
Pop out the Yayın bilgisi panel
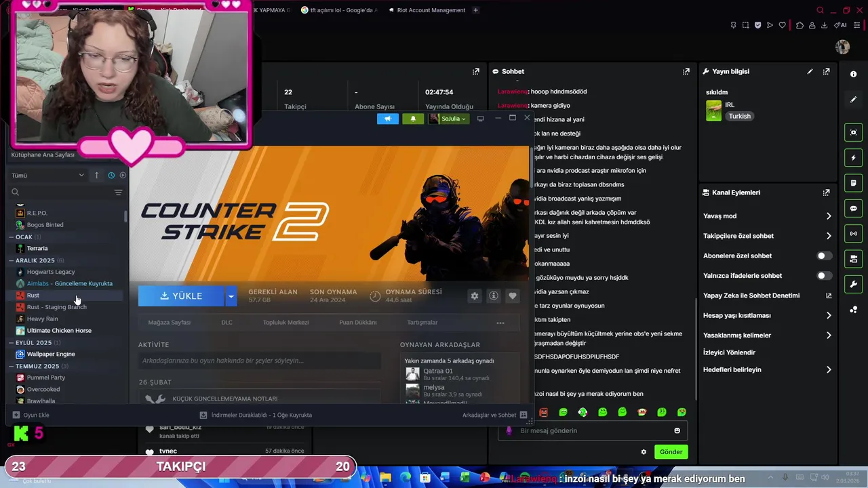coord(826,71)
